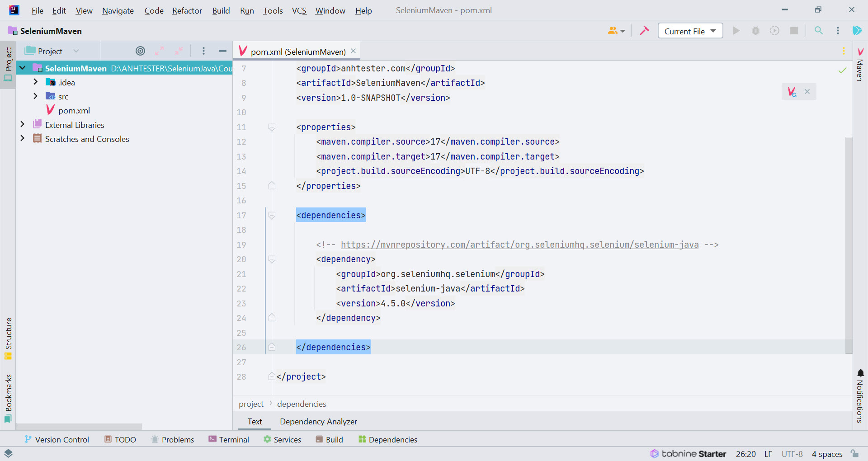Change UTF-8 file encoding
Image resolution: width=868 pixels, height=461 pixels.
[792, 454]
